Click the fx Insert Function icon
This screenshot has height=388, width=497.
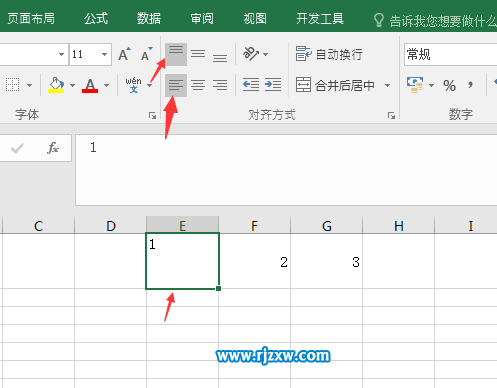pos(53,148)
